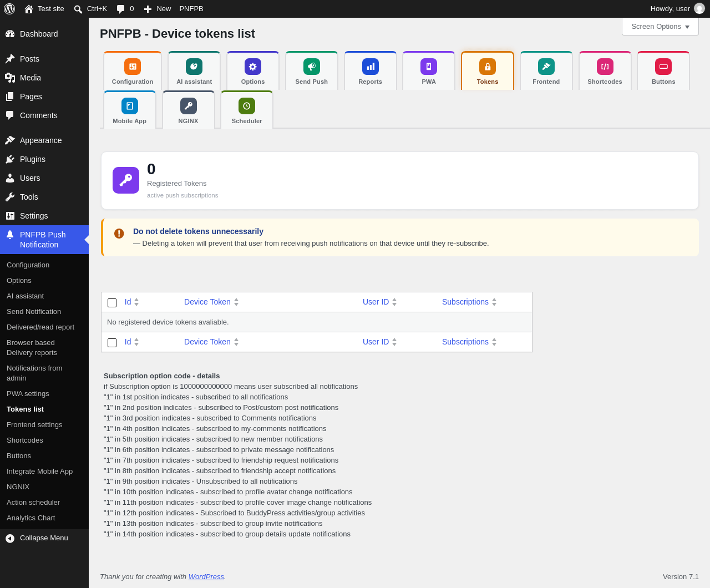Check the select-all checkbox in the table header
710x588 pixels.
(112, 303)
